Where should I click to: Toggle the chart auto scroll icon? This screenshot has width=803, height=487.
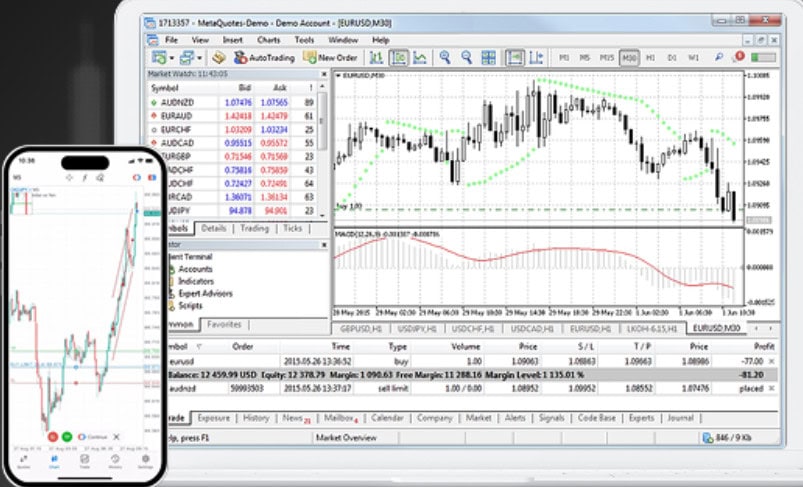[515, 58]
